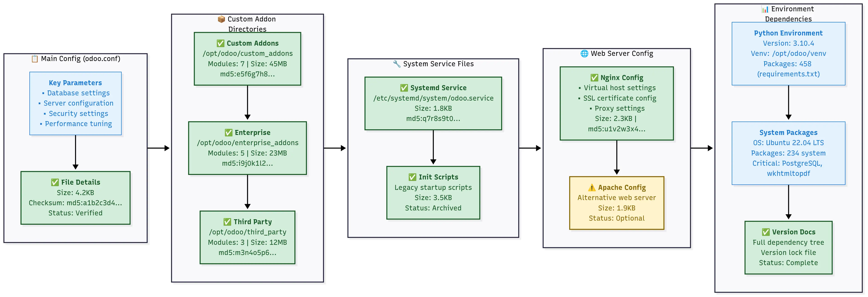Click the wrench icon by System Service Files
Screen dimensions: 868x297
coord(397,64)
